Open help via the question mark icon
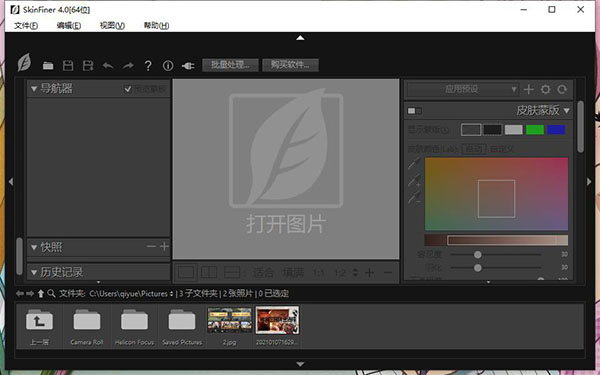 (x=148, y=66)
